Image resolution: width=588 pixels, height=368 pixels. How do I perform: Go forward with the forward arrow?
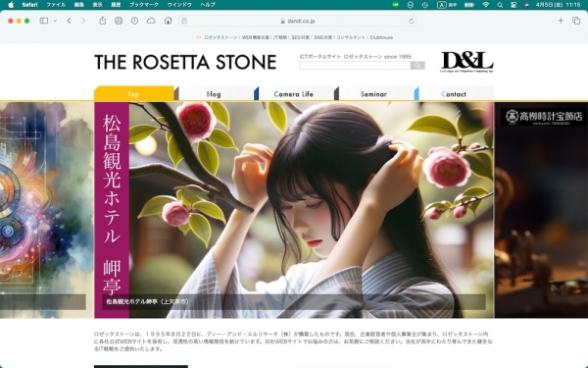83,21
